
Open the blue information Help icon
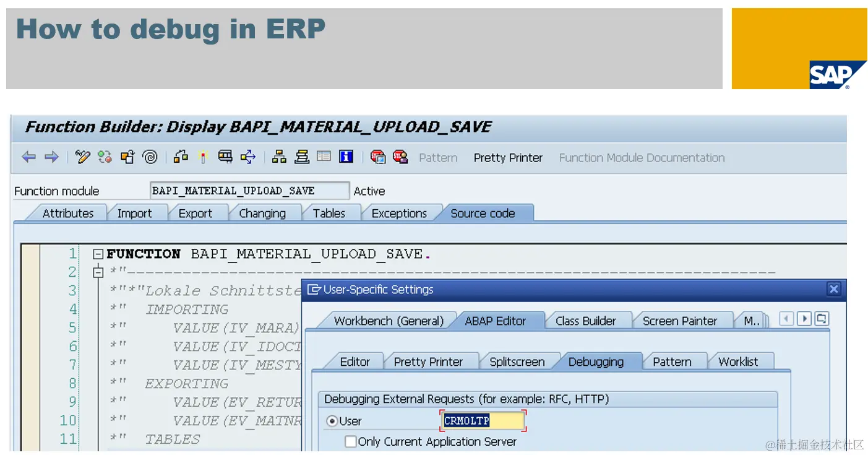[346, 157]
